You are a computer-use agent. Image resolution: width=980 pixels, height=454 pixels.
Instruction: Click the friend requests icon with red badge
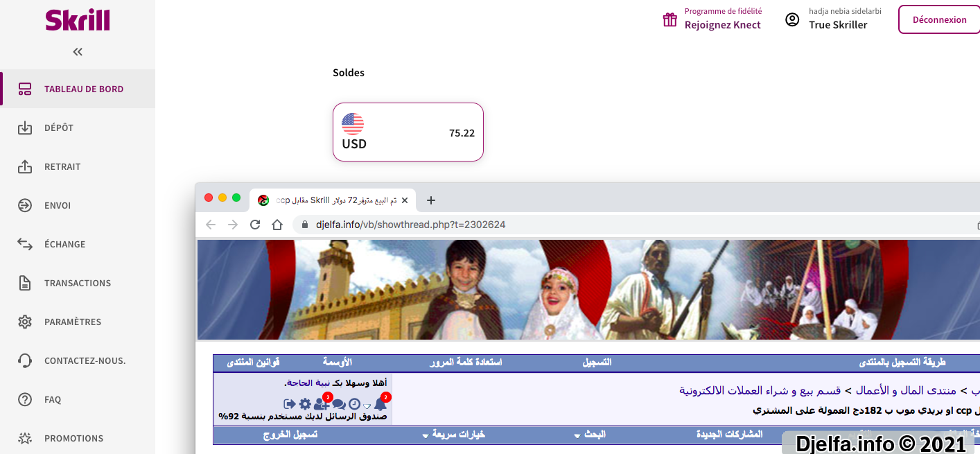321,404
